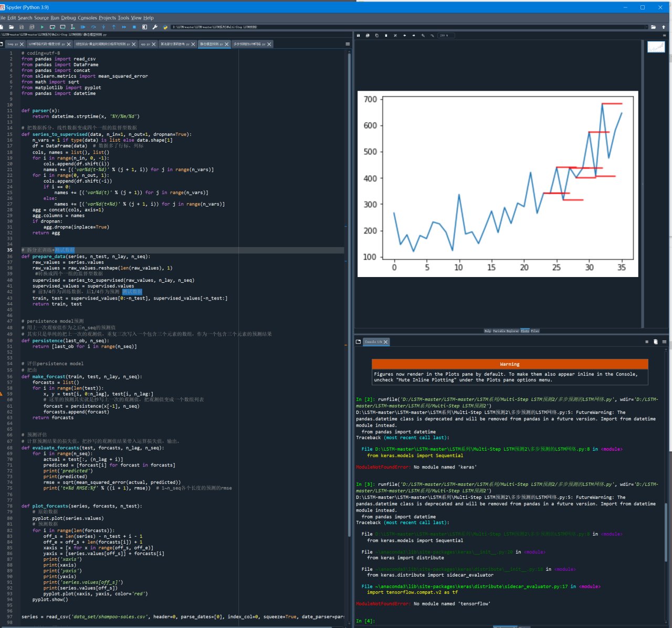Image resolution: width=672 pixels, height=628 pixels.
Task: Click the Files pane tab
Action: 535,331
